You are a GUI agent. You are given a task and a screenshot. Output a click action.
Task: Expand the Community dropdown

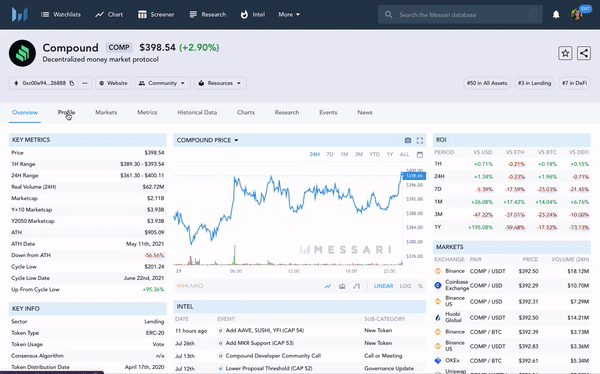pyautogui.click(x=162, y=83)
